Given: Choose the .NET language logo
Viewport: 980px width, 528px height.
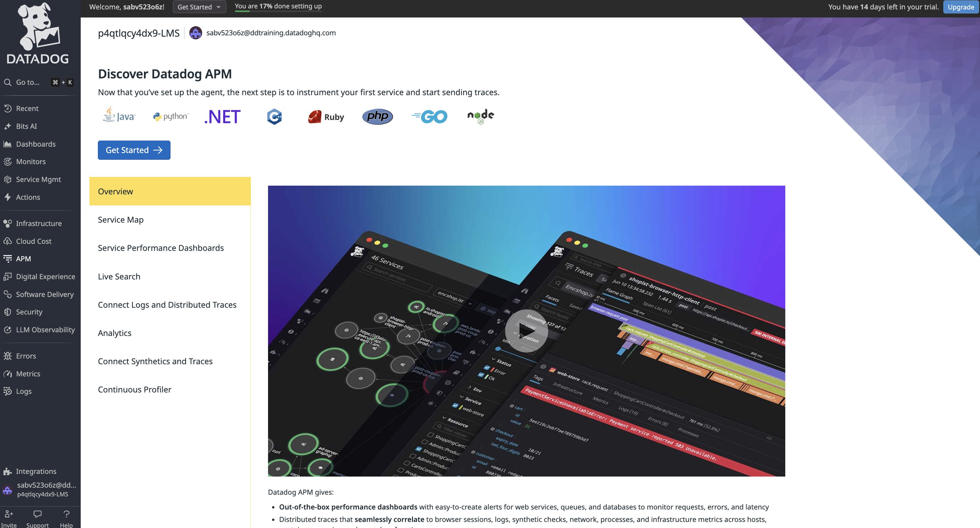Looking at the screenshot, I should click(222, 117).
